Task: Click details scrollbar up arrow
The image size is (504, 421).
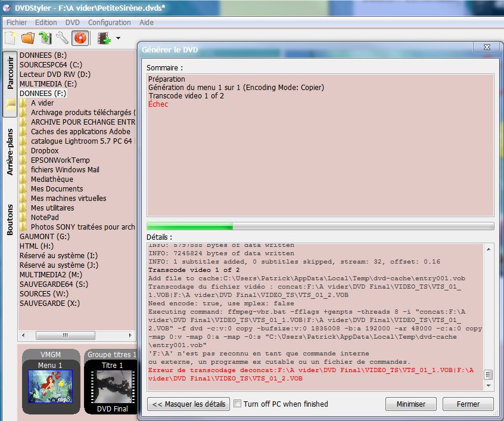Action: (489, 250)
